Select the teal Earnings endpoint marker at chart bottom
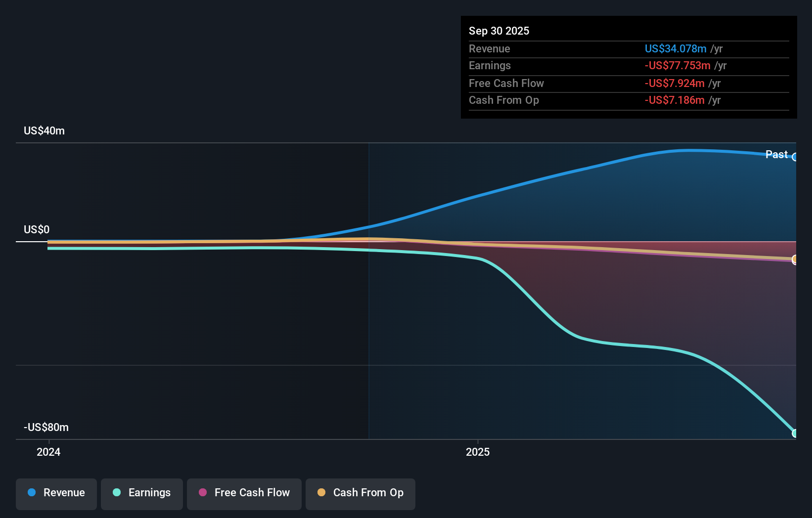The height and width of the screenshot is (518, 812). (x=795, y=433)
